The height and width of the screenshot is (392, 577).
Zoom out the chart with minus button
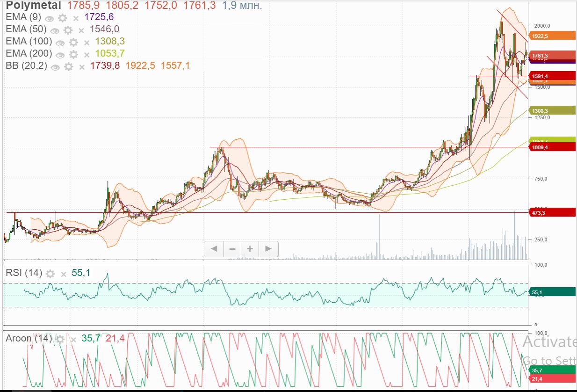(232, 249)
